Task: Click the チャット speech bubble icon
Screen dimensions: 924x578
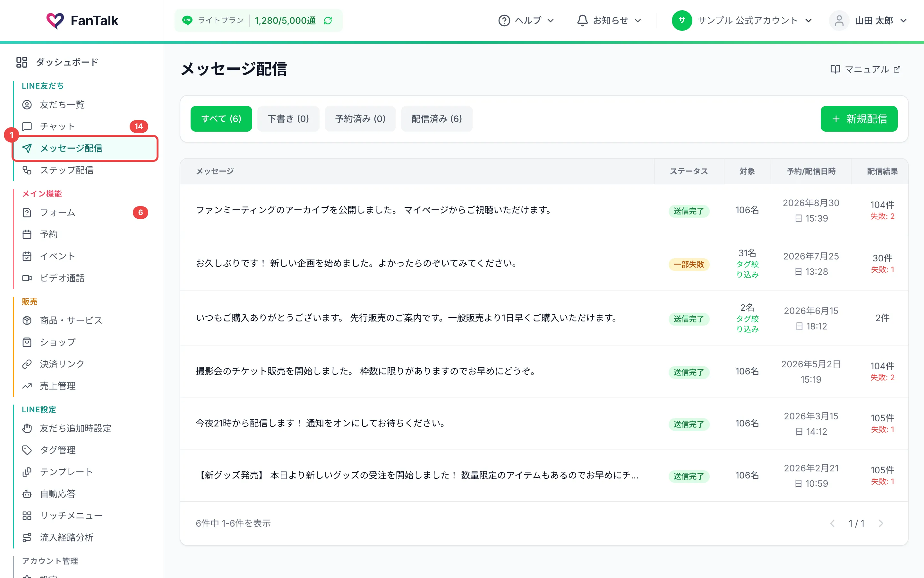Action: tap(27, 126)
